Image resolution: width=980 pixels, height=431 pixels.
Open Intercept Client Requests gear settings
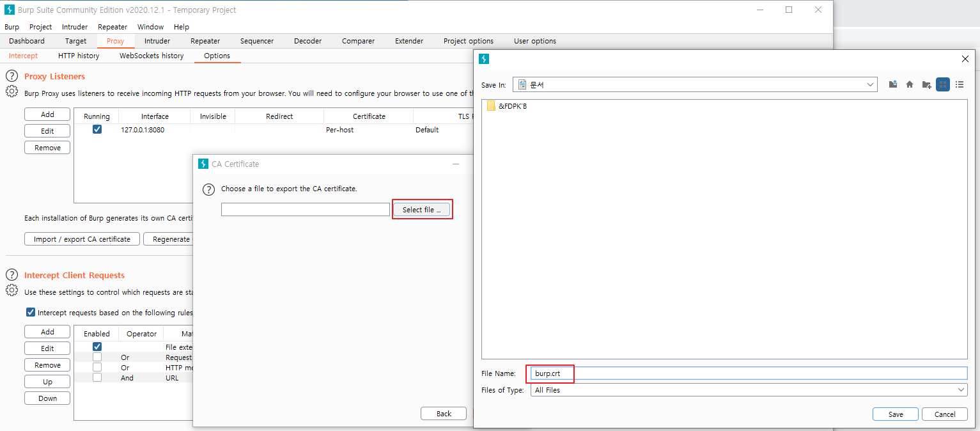click(x=12, y=291)
